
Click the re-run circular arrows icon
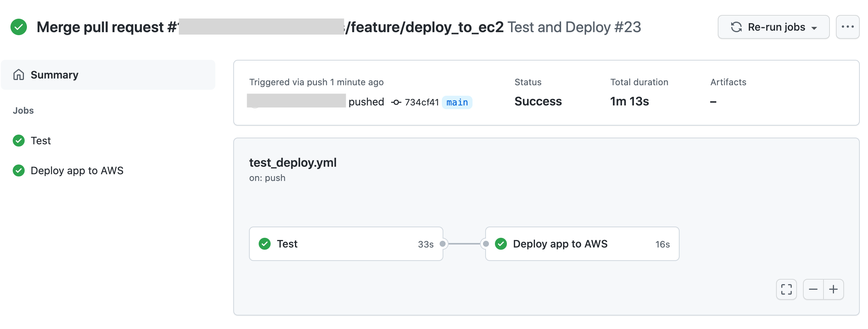coord(736,27)
